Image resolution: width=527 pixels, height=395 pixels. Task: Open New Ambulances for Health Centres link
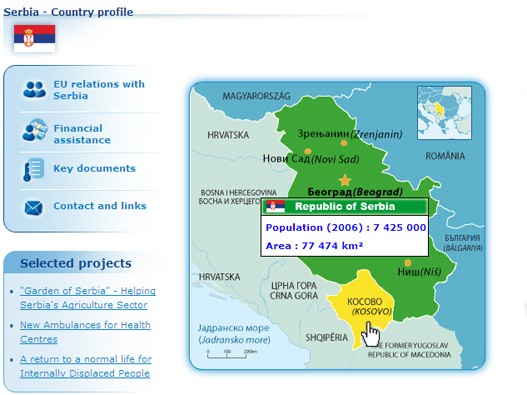point(85,332)
